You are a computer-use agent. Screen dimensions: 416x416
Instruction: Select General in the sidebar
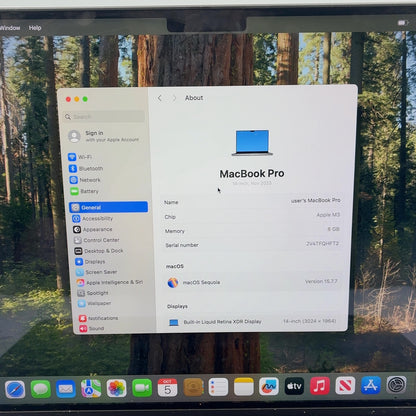click(109, 207)
